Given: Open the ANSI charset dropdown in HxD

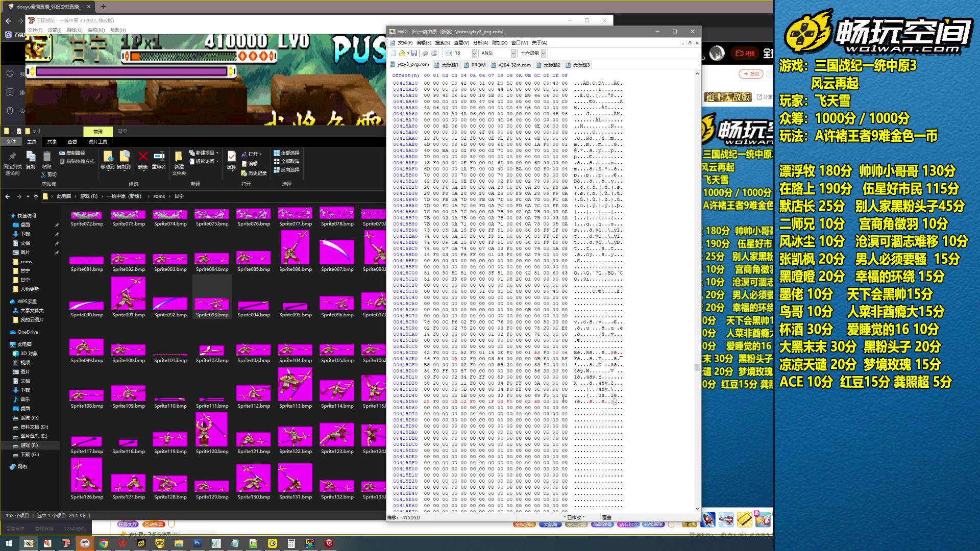Looking at the screenshot, I should click(513, 53).
